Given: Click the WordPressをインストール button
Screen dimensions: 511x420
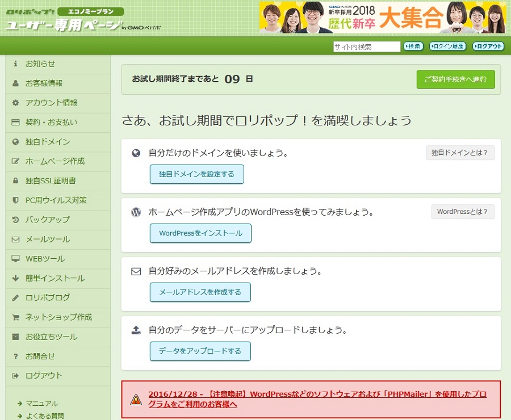Looking at the screenshot, I should click(x=201, y=233).
